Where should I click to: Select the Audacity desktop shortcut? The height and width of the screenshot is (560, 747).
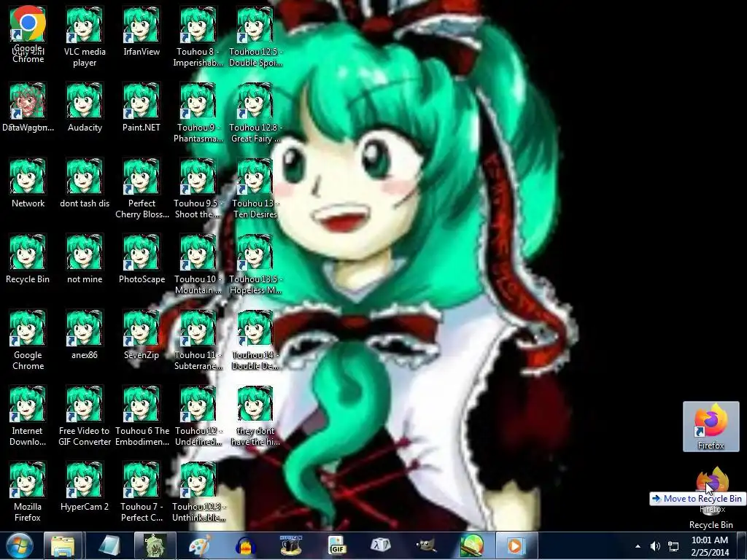point(85,108)
